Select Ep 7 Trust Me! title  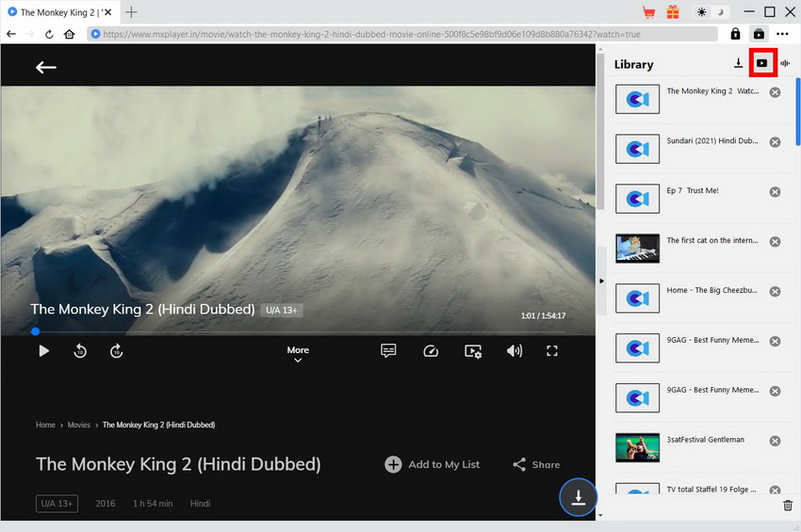click(x=693, y=190)
